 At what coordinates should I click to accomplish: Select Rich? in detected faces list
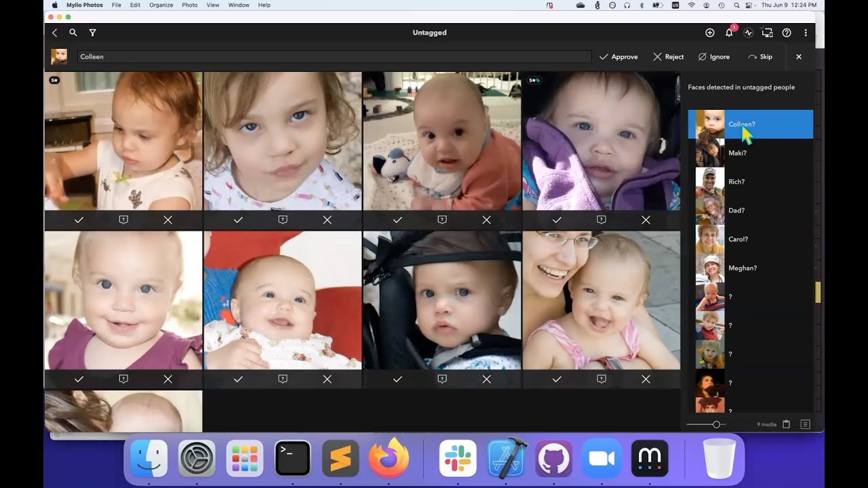[751, 182]
